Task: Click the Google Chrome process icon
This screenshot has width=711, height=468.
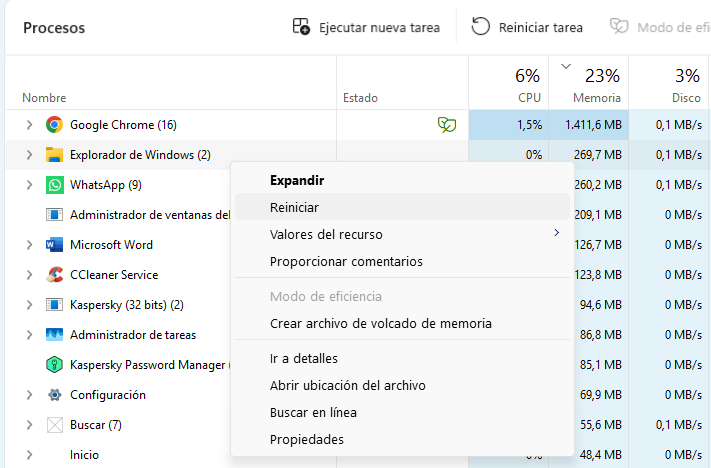Action: (x=54, y=125)
